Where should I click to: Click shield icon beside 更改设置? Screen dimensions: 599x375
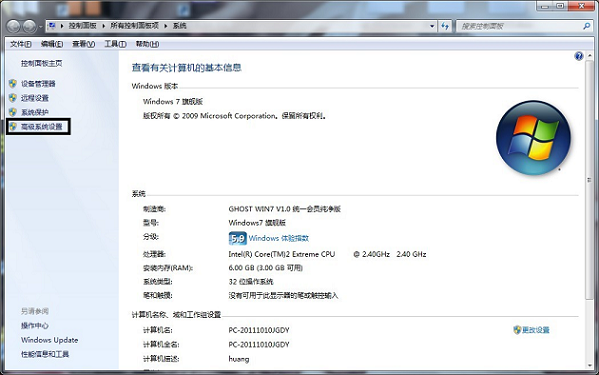tap(517, 330)
